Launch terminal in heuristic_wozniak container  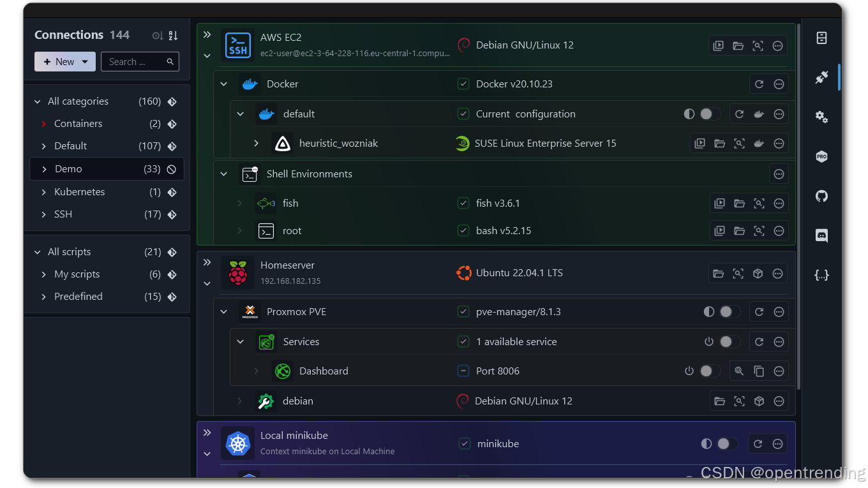(700, 144)
